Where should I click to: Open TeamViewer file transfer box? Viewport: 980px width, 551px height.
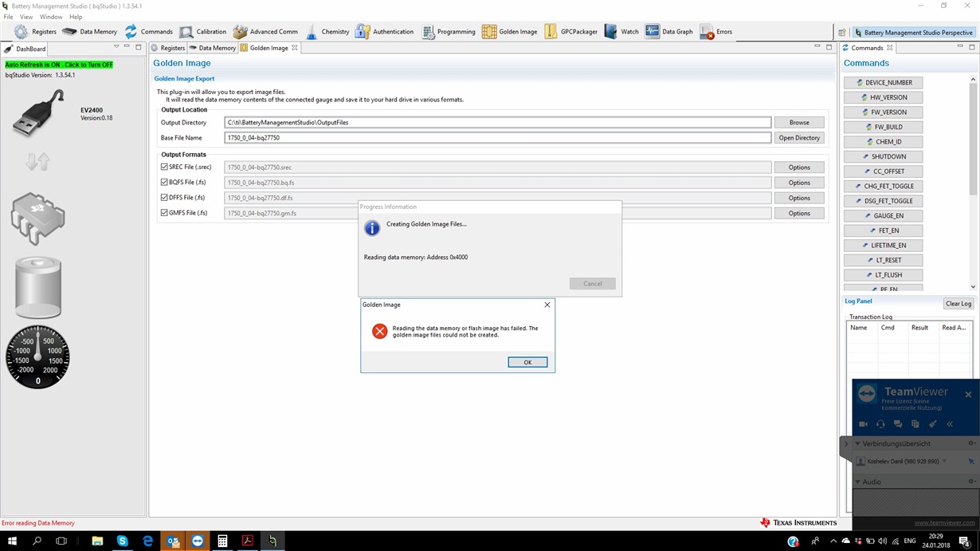(x=915, y=424)
